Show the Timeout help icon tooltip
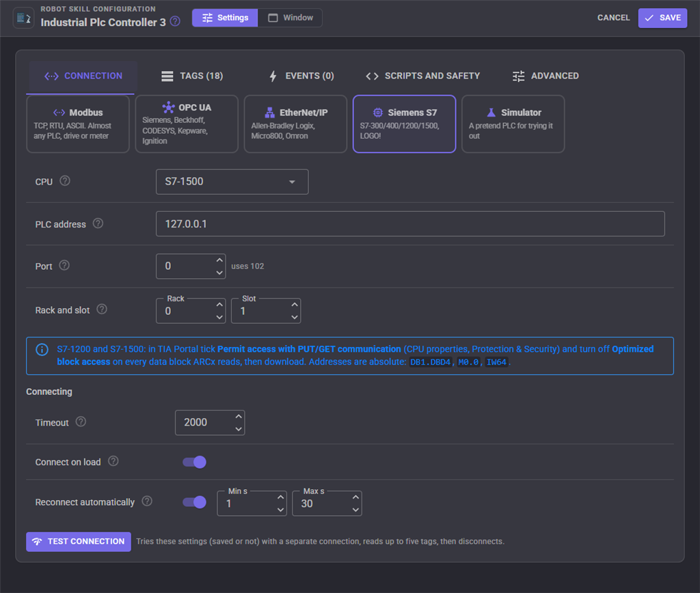This screenshot has height=593, width=700. [x=81, y=422]
